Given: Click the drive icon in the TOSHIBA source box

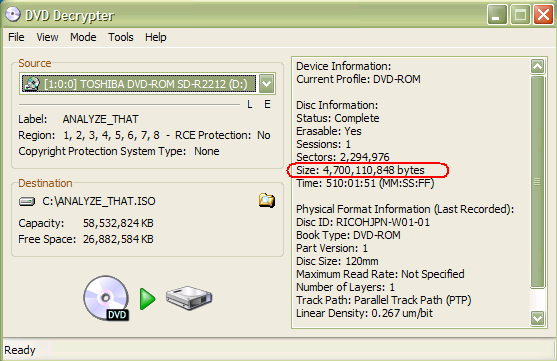Looking at the screenshot, I should (32, 84).
